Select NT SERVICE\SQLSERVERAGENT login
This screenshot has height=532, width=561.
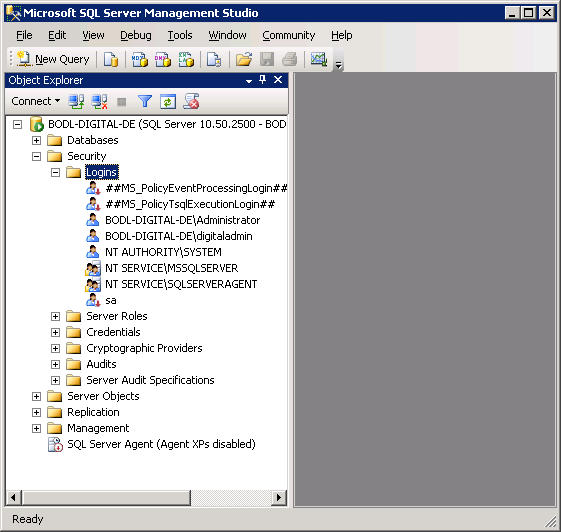point(181,284)
